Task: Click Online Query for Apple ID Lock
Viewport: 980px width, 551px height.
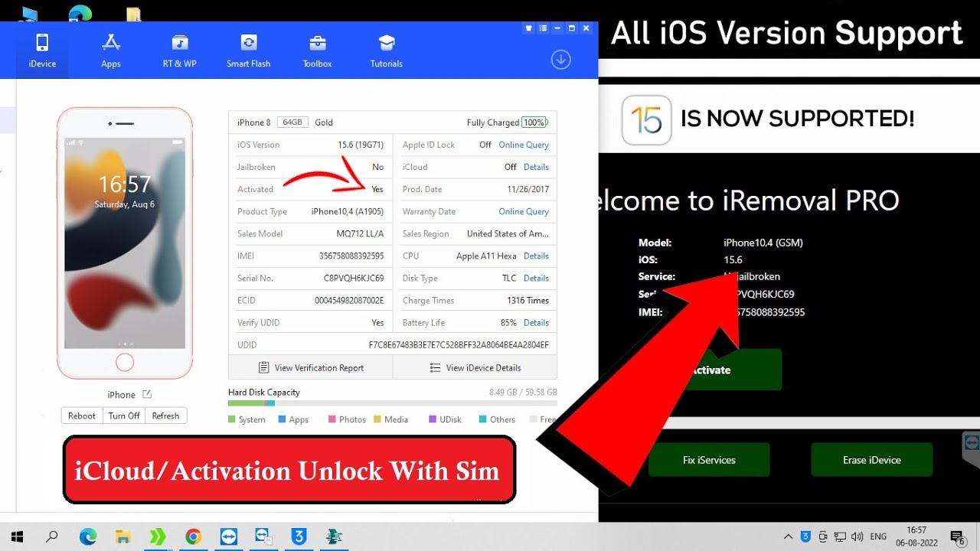Action: click(524, 145)
